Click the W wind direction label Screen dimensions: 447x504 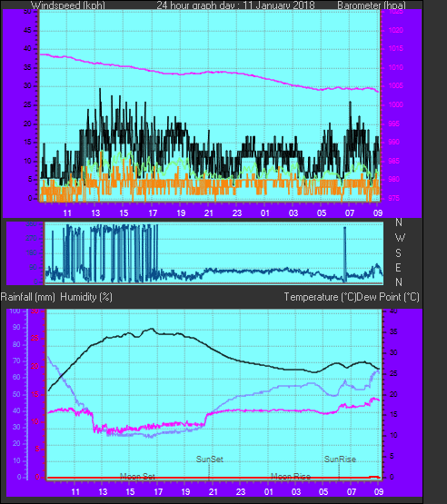[x=400, y=238]
